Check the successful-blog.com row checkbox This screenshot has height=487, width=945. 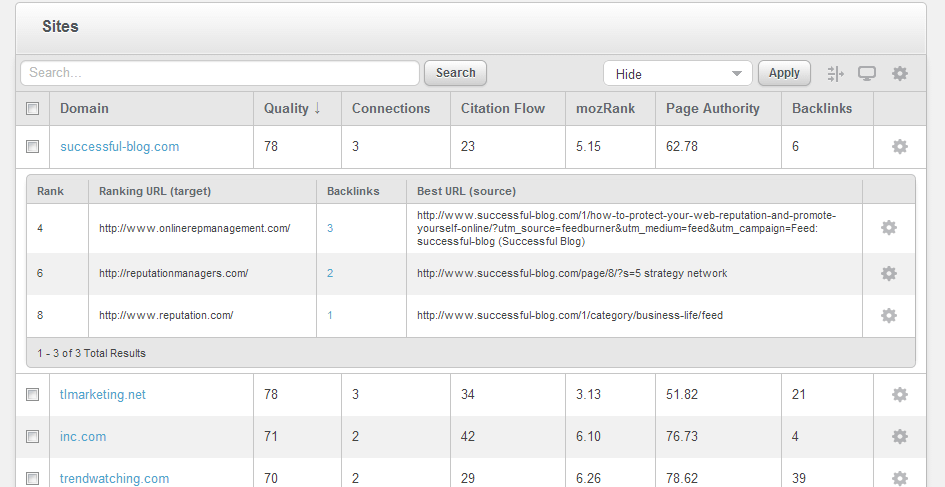click(33, 147)
